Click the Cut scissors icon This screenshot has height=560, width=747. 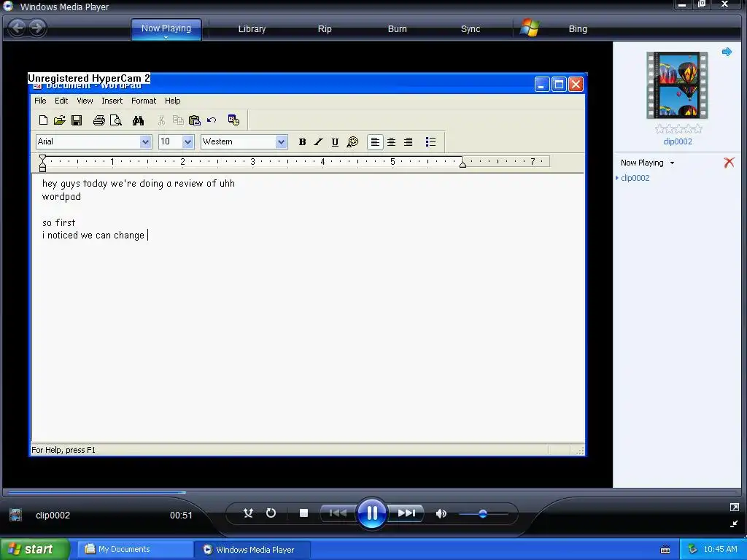[x=161, y=120]
